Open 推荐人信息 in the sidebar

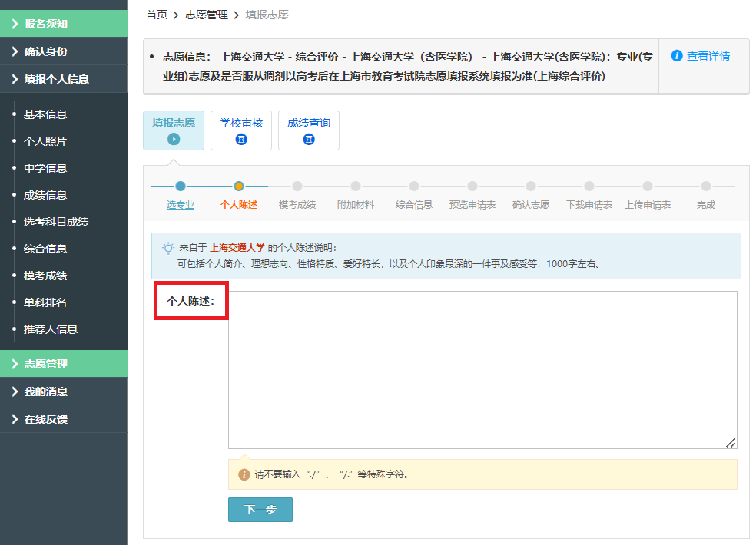click(51, 329)
